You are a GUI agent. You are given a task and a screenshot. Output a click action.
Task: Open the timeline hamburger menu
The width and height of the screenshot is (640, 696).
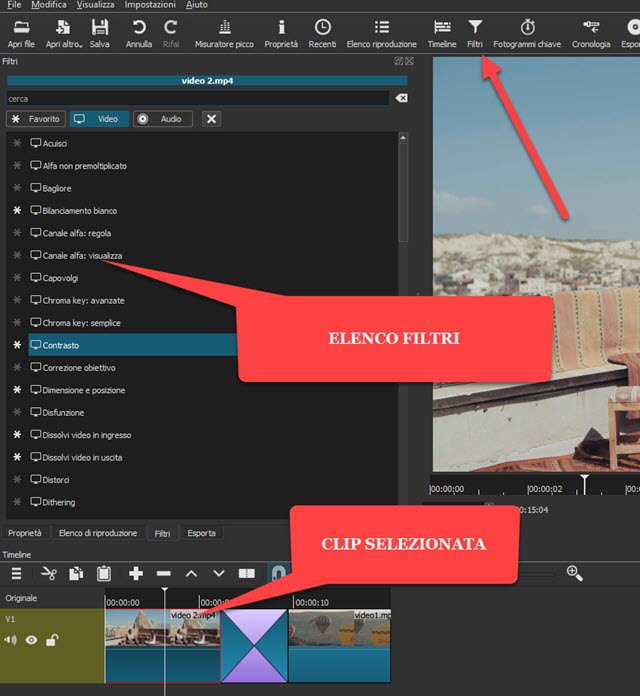pos(16,573)
